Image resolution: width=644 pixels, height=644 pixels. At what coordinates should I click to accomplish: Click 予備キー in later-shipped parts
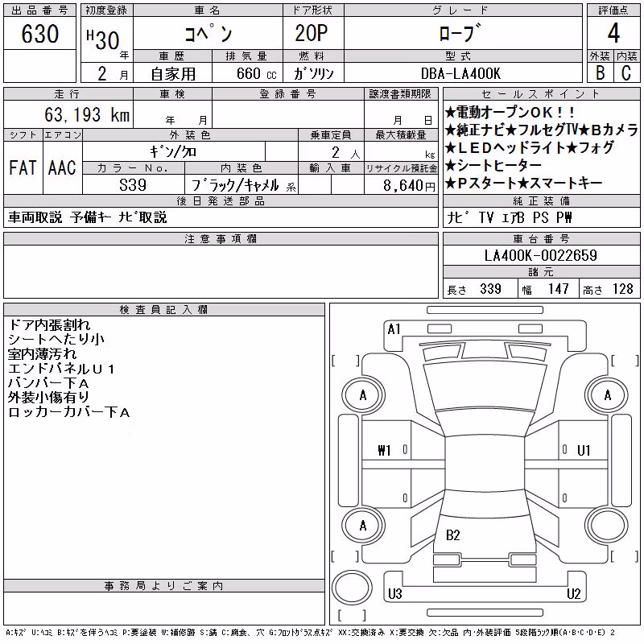[90, 217]
